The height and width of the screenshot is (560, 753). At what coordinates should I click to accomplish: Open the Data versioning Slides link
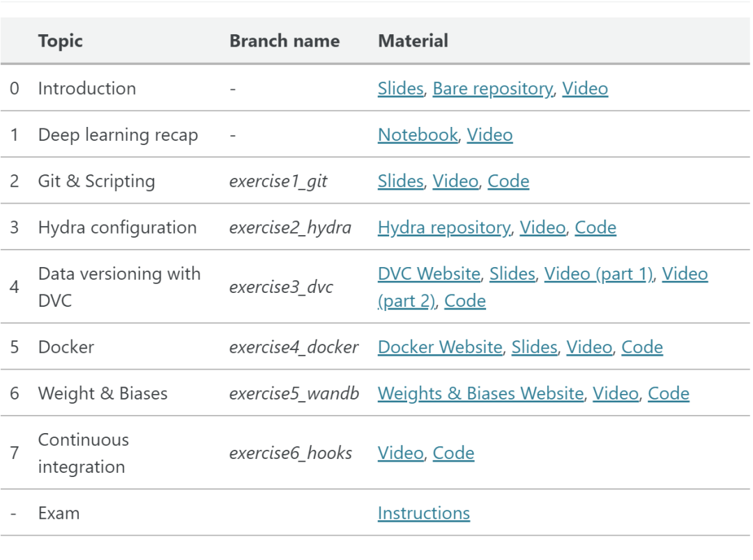click(512, 274)
